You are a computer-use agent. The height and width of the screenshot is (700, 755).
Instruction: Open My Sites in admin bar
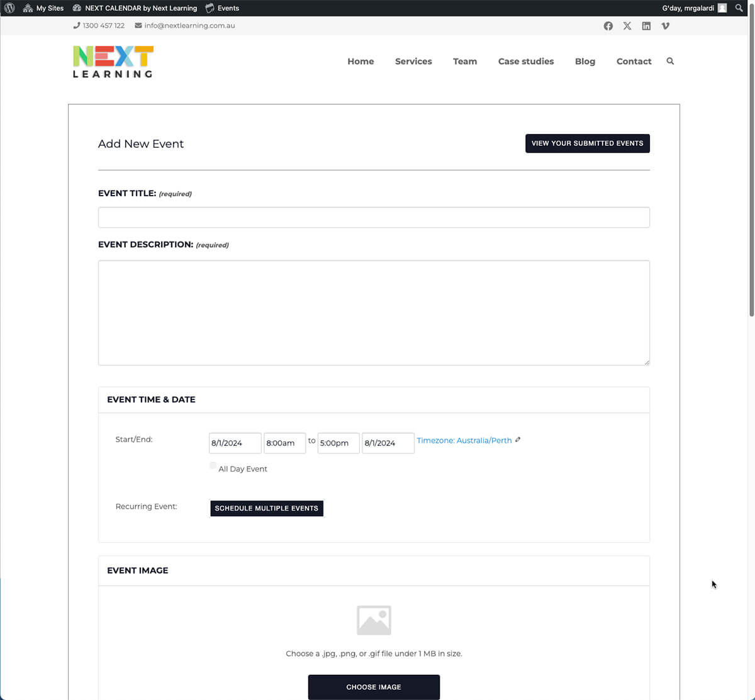43,8
